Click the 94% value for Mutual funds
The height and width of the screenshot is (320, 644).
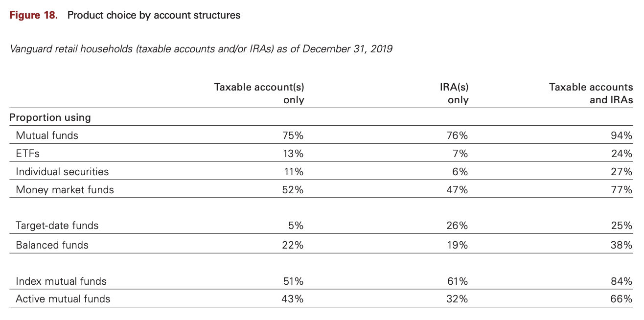point(621,136)
